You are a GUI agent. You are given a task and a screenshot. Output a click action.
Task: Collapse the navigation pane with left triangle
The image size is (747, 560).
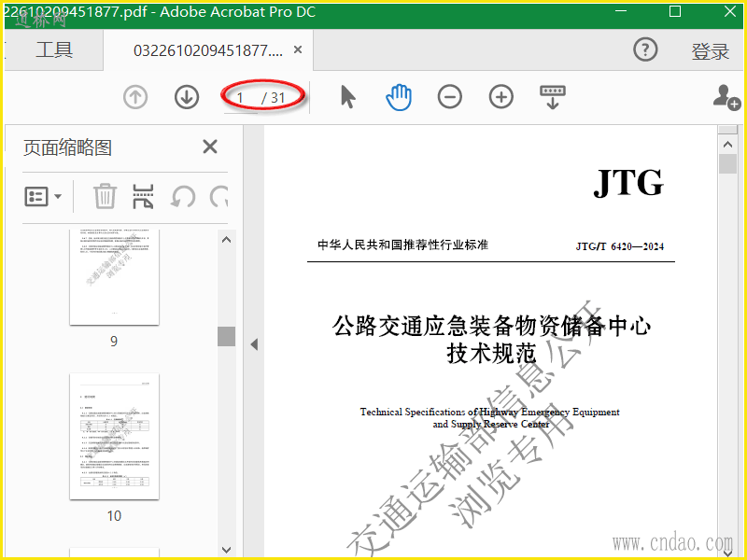coord(254,344)
